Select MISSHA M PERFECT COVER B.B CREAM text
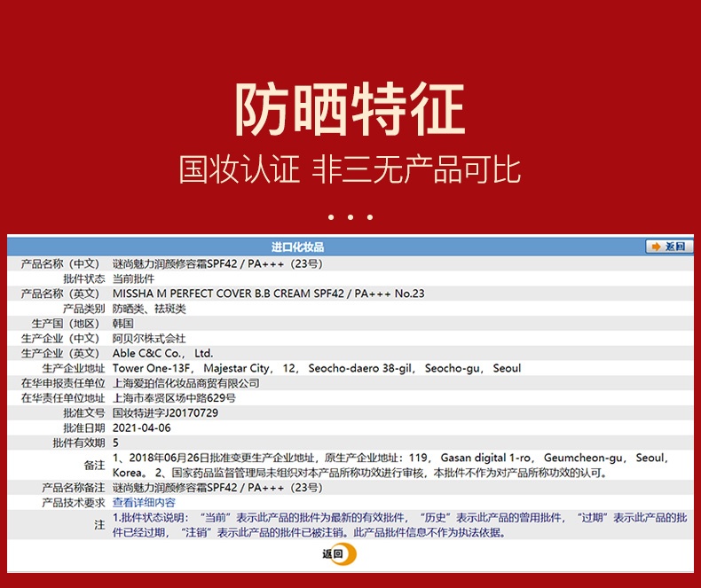 coord(211,294)
